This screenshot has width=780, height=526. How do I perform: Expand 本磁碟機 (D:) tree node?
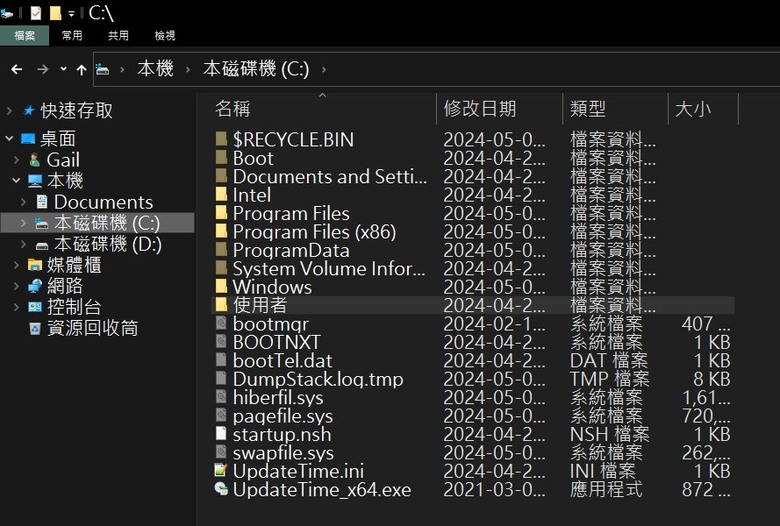(23, 244)
